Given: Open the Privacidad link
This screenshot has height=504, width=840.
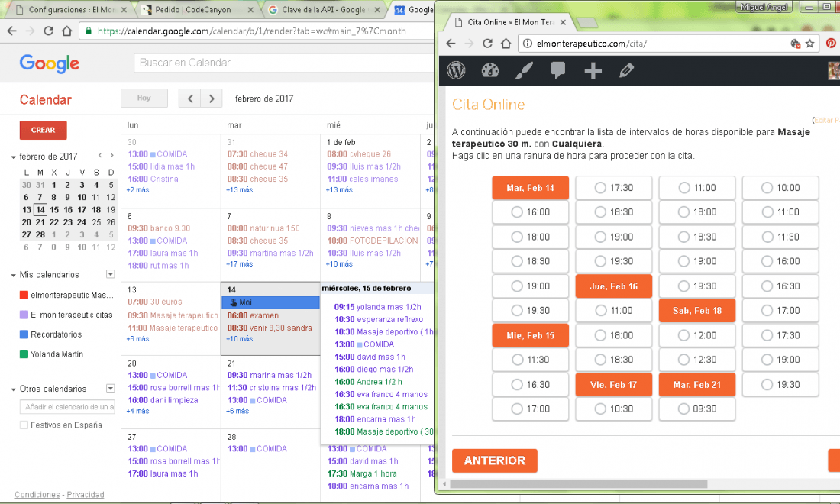Looking at the screenshot, I should (x=86, y=494).
